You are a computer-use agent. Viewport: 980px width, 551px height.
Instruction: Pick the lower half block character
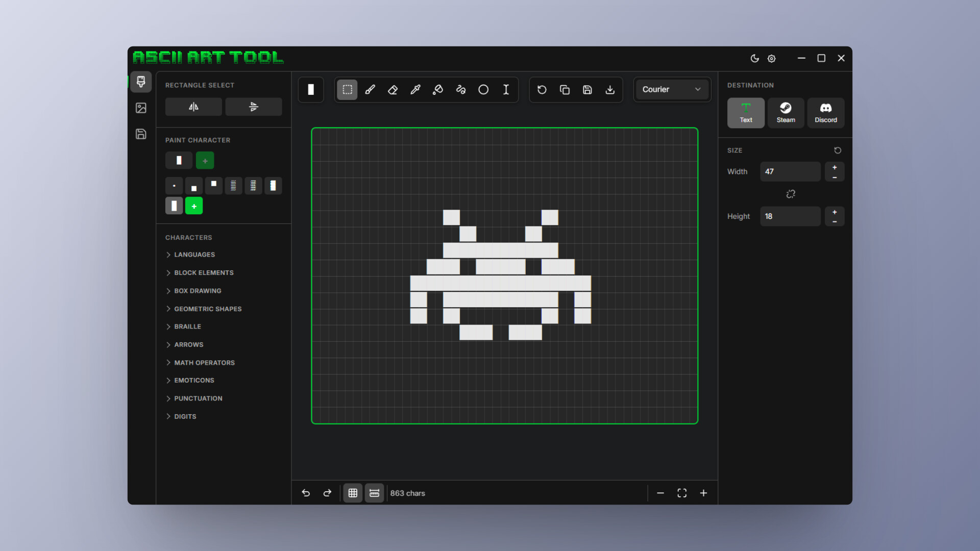tap(194, 186)
